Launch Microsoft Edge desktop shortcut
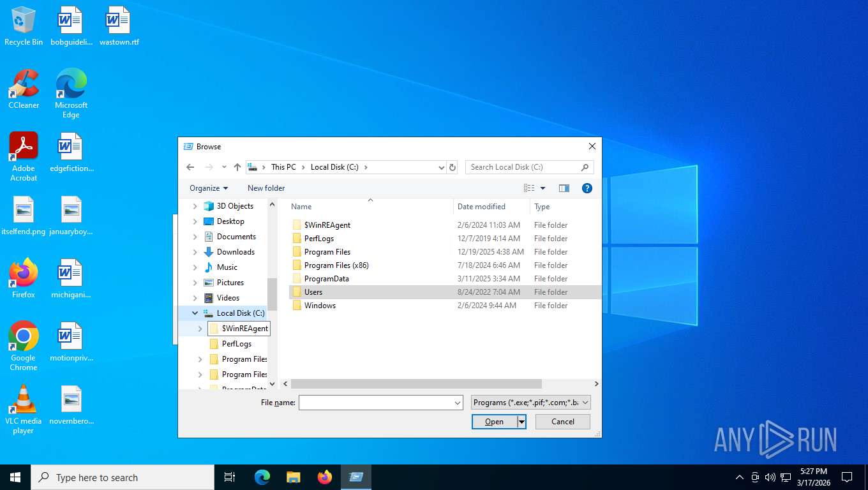This screenshot has width=868, height=490. click(71, 94)
